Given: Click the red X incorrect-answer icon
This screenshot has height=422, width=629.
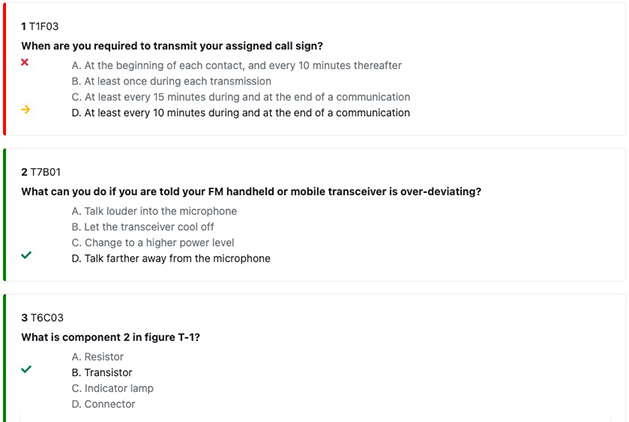Looking at the screenshot, I should pos(25,63).
